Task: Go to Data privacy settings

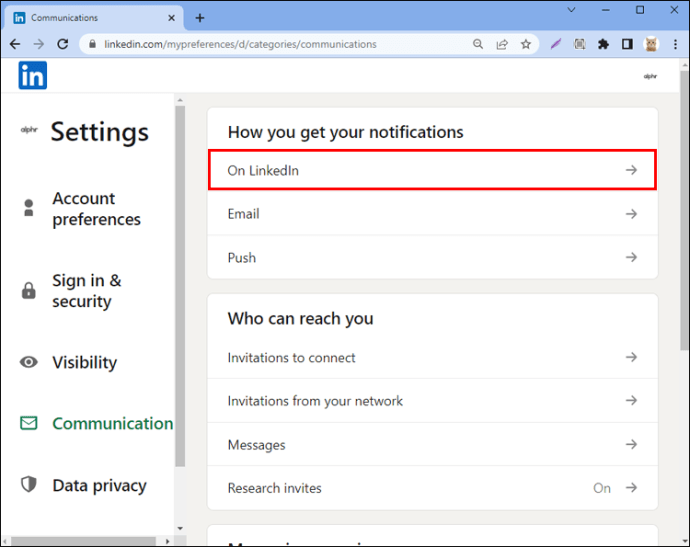Action: point(99,486)
